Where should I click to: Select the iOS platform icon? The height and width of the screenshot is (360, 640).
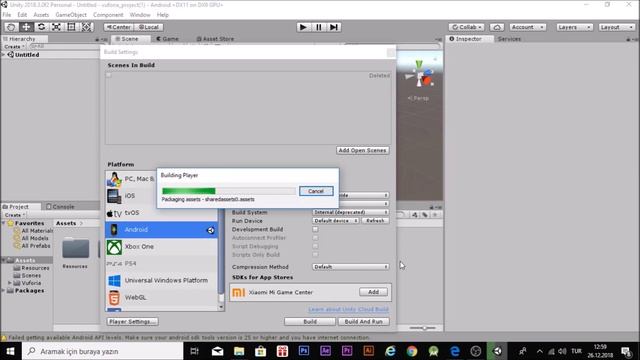coord(114,196)
